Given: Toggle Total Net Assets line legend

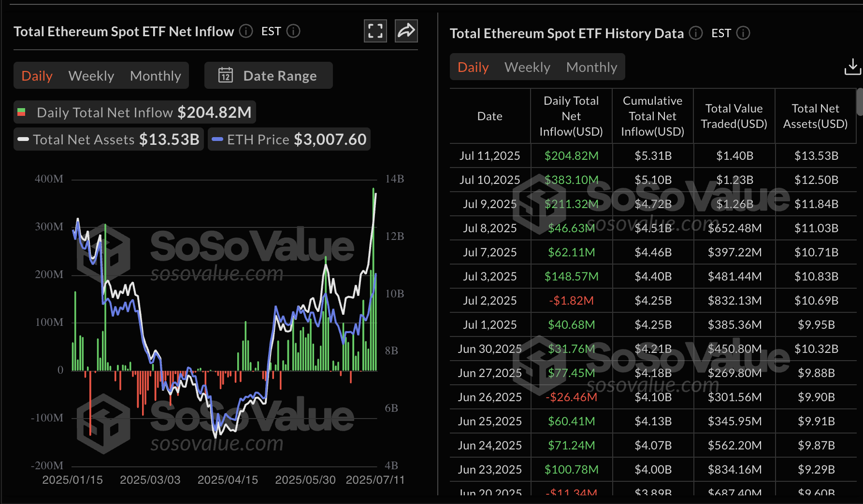Looking at the screenshot, I should [109, 139].
